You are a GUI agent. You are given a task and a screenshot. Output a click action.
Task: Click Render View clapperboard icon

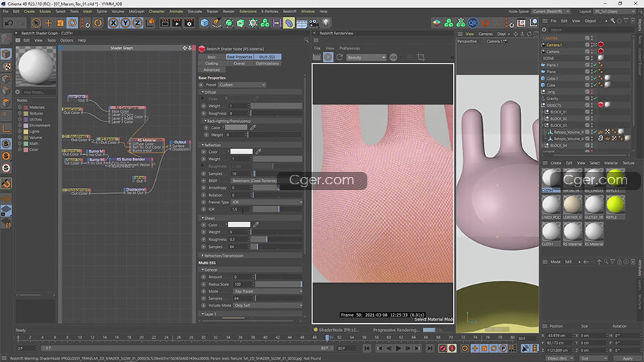(165, 23)
